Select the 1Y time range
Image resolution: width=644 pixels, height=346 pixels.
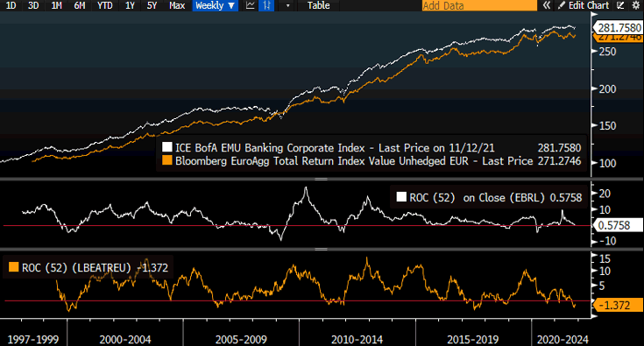[x=130, y=5]
